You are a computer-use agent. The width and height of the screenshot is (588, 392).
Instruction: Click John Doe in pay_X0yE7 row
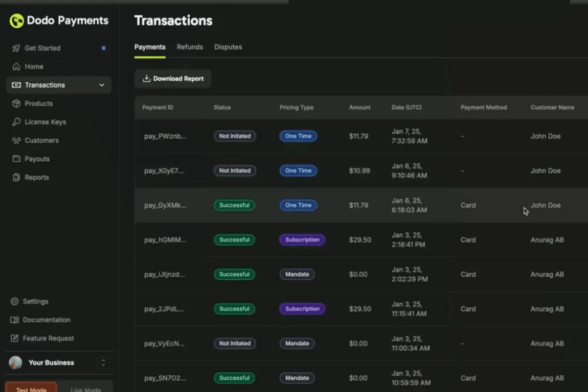[x=545, y=171]
